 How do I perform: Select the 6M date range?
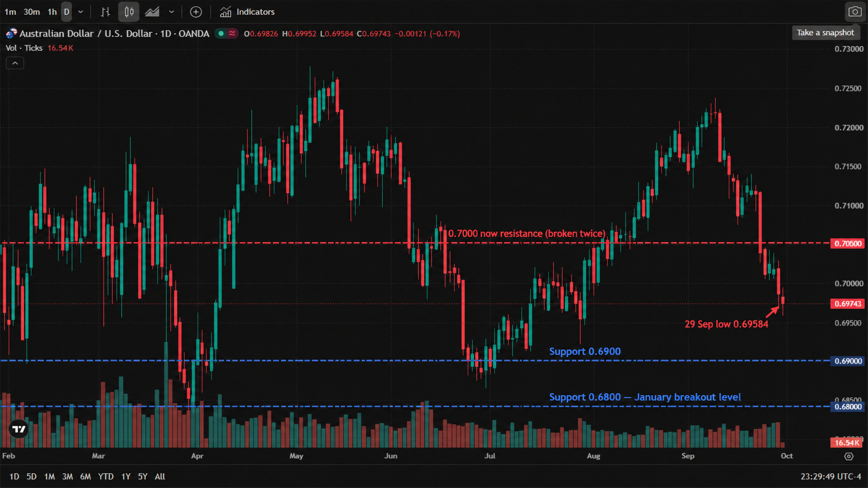pyautogui.click(x=86, y=477)
